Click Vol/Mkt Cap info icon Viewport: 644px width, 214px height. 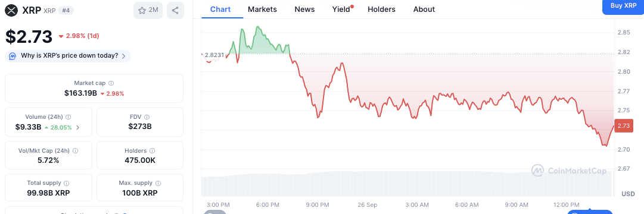(x=76, y=151)
